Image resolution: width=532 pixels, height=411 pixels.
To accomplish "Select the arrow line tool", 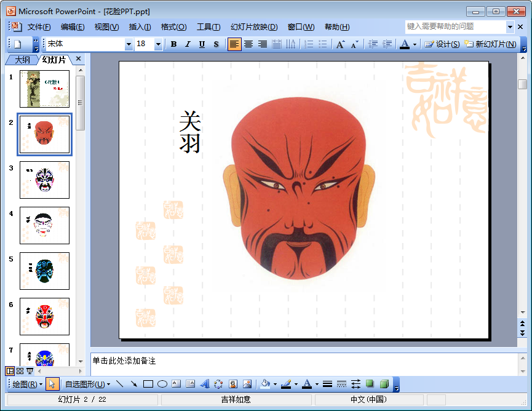I will (x=134, y=384).
